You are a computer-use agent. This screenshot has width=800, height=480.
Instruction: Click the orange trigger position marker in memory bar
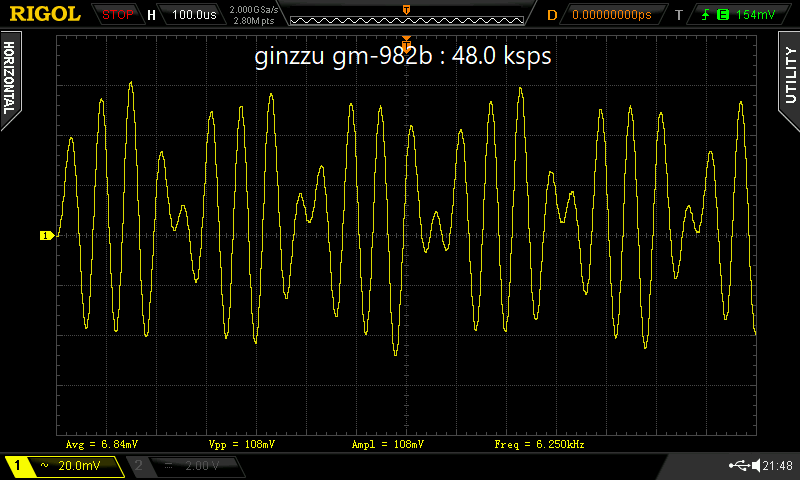click(406, 9)
